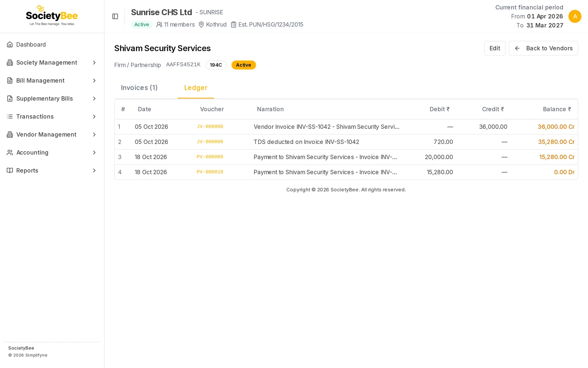This screenshot has width=588, height=368.
Task: Open voucher JV-000008 for Vendor Invoice row
Action: (x=210, y=127)
